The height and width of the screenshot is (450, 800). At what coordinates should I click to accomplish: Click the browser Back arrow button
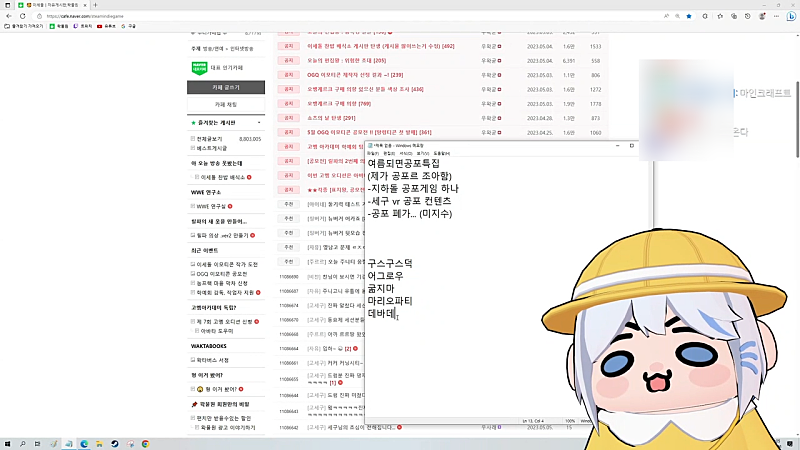9,17
